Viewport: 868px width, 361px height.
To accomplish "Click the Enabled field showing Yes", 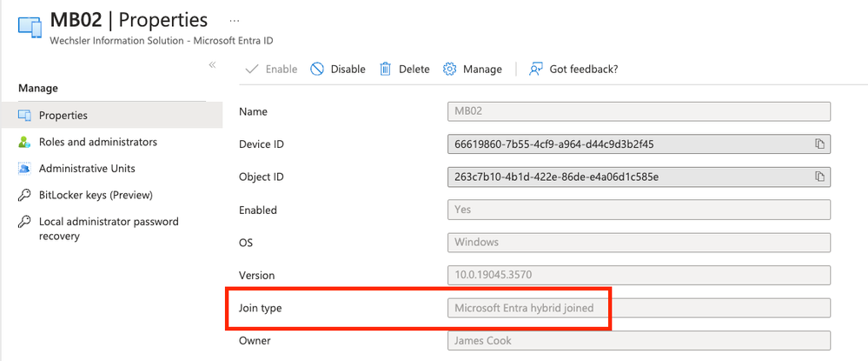I will tap(639, 210).
